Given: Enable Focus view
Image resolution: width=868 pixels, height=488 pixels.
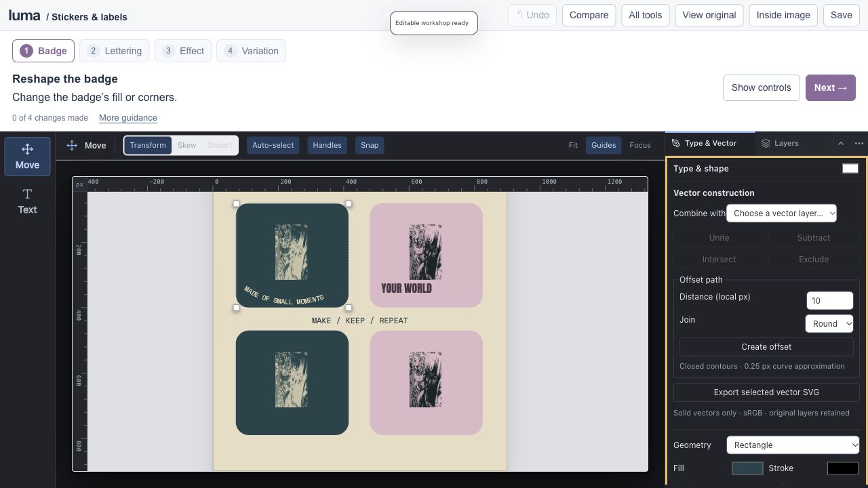Looking at the screenshot, I should (640, 145).
